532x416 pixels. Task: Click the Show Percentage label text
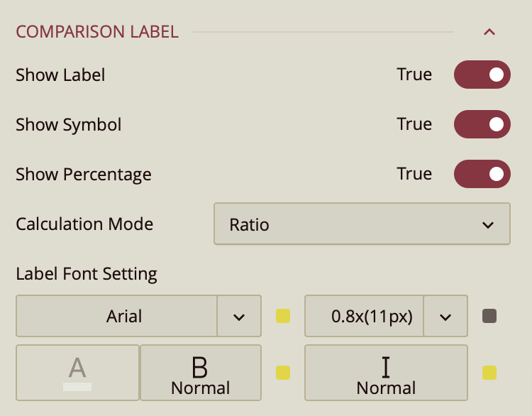(84, 174)
